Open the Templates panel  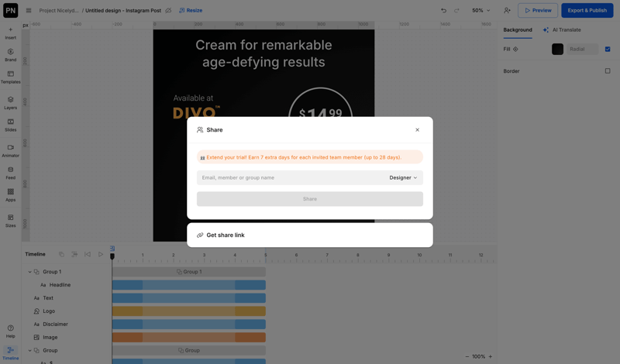[10, 77]
